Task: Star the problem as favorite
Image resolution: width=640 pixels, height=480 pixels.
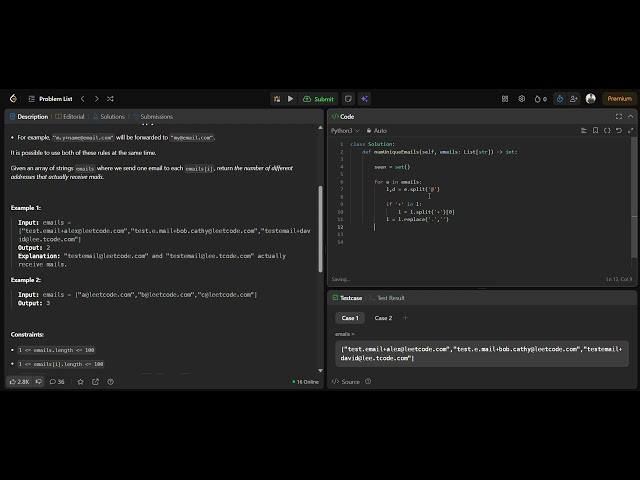Action: (80, 382)
